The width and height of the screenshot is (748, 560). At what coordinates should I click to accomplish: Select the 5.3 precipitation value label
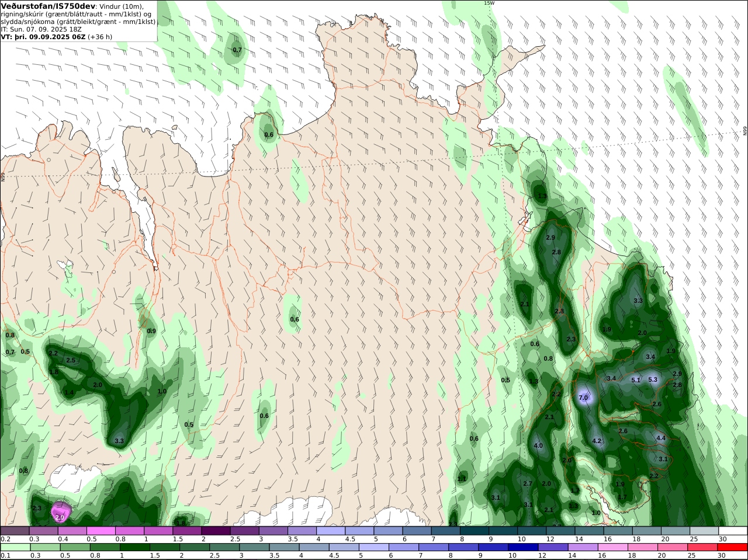tap(653, 379)
